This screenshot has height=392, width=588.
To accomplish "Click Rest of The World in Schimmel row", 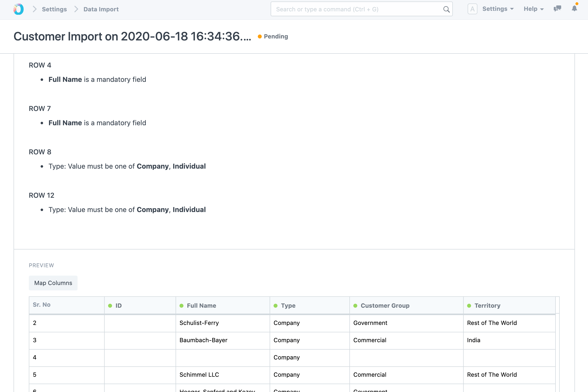I will pyautogui.click(x=509, y=375).
